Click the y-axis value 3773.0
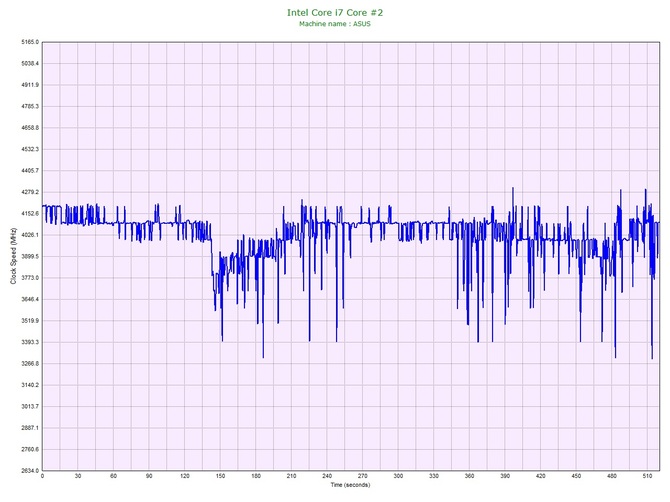This screenshot has height=502, width=670. click(x=30, y=278)
